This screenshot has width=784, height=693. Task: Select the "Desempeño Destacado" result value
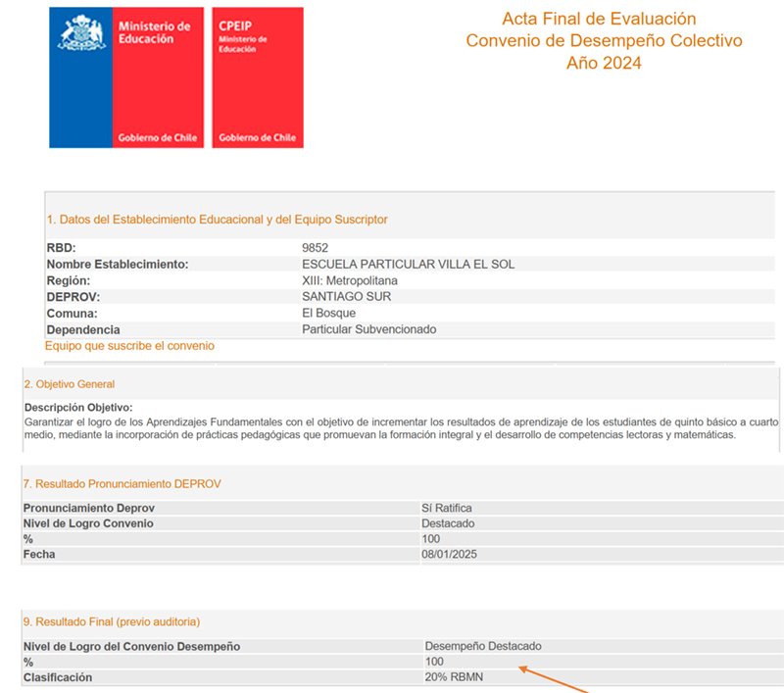click(482, 646)
